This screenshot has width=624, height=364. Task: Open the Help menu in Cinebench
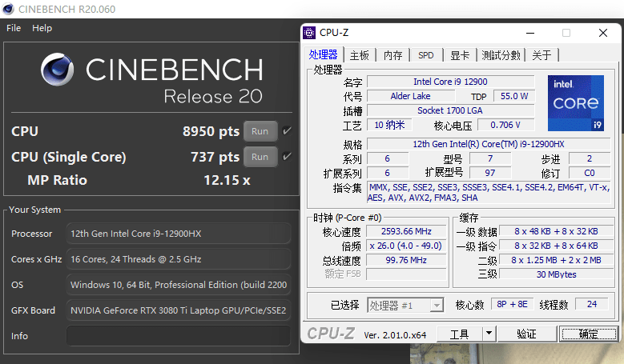coord(42,28)
